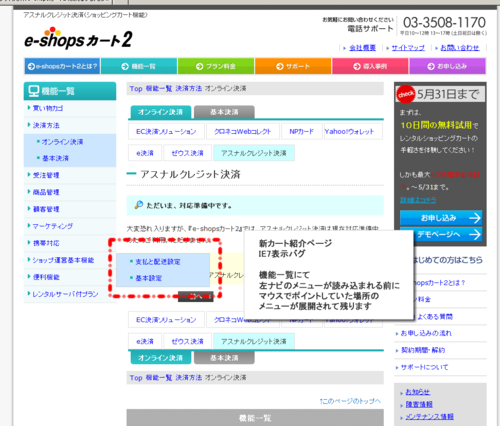The width and height of the screenshot is (500, 426).
Task: Click 決済方法 in the upper breadcrumb trail
Action: (x=189, y=89)
